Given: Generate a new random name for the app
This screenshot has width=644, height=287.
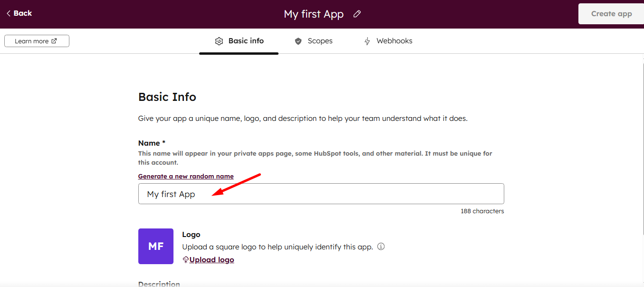Looking at the screenshot, I should tap(186, 176).
